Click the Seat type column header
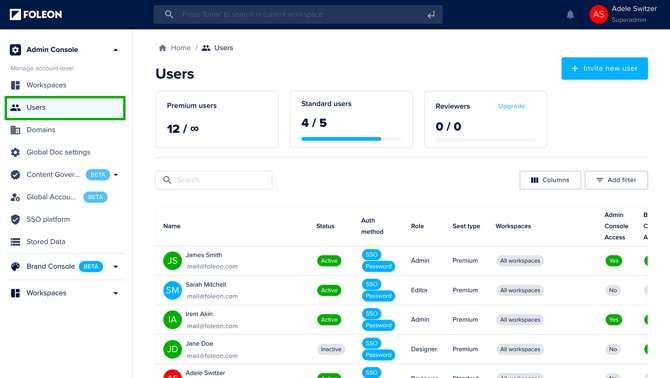The height and width of the screenshot is (378, 670). [x=466, y=226]
